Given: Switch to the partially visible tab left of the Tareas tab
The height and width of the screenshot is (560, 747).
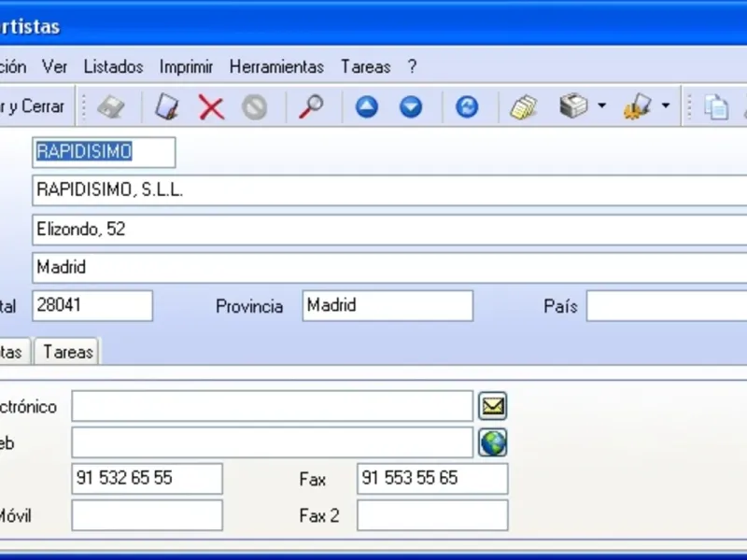Looking at the screenshot, I should pos(14,352).
